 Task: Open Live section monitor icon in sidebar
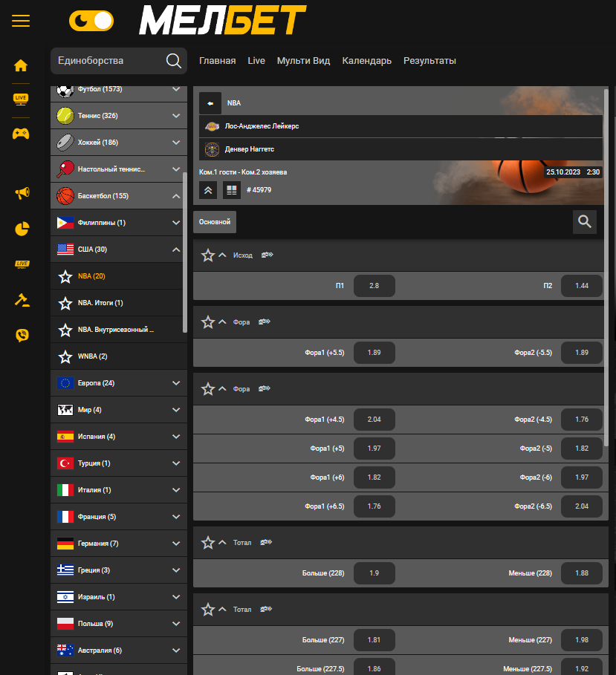[x=21, y=99]
